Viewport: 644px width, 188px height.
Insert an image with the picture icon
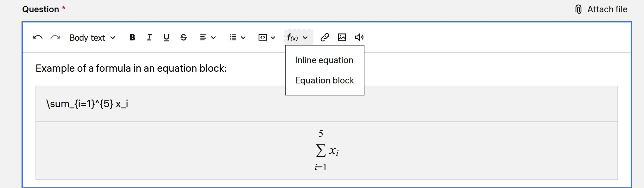point(342,37)
